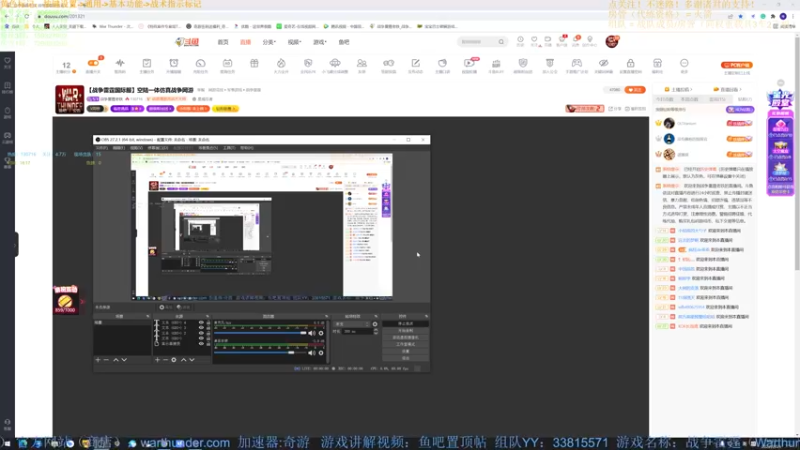The height and width of the screenshot is (450, 800).
Task: Toggle visibility eye of fifth OBS source
Action: coord(201,343)
